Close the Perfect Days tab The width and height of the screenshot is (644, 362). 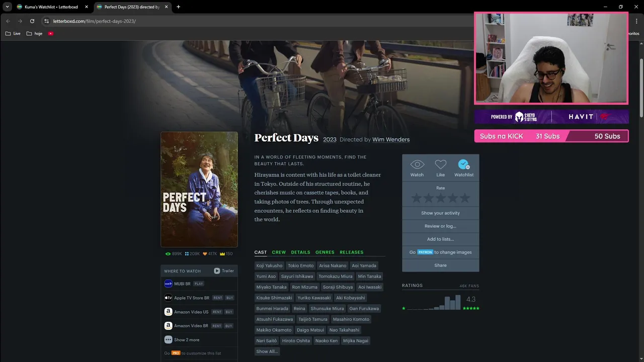pyautogui.click(x=167, y=7)
